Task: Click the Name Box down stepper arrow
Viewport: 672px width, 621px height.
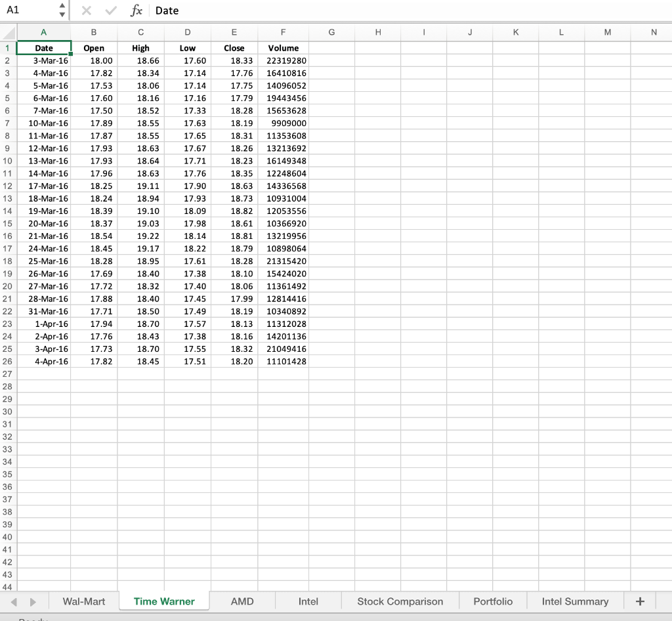Action: [x=63, y=14]
